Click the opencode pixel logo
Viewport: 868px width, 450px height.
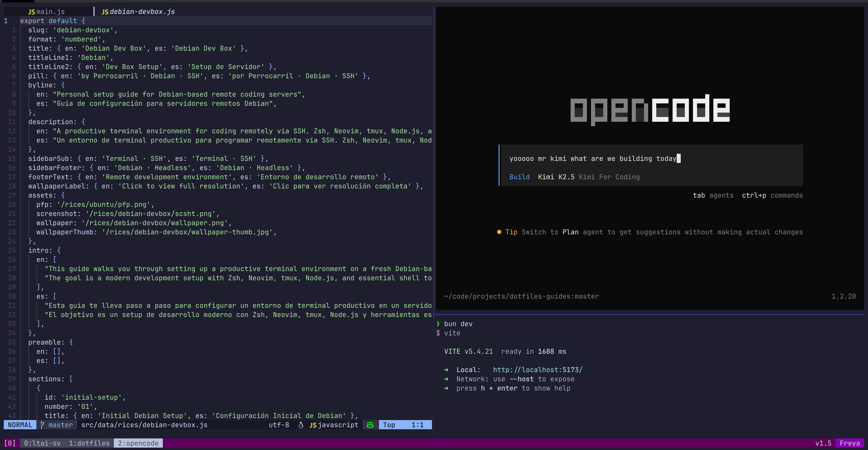click(x=650, y=110)
